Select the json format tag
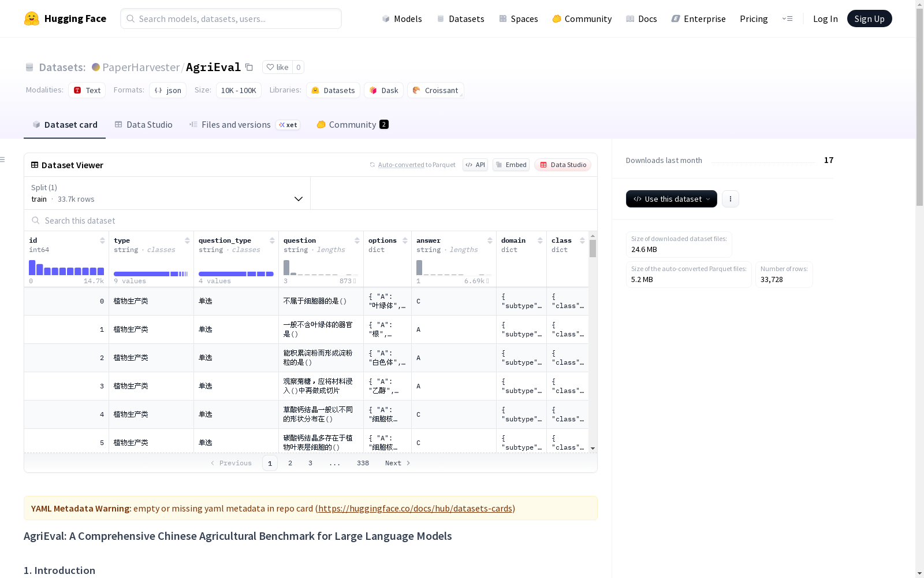Screen dimensions: 924x578 (168, 90)
